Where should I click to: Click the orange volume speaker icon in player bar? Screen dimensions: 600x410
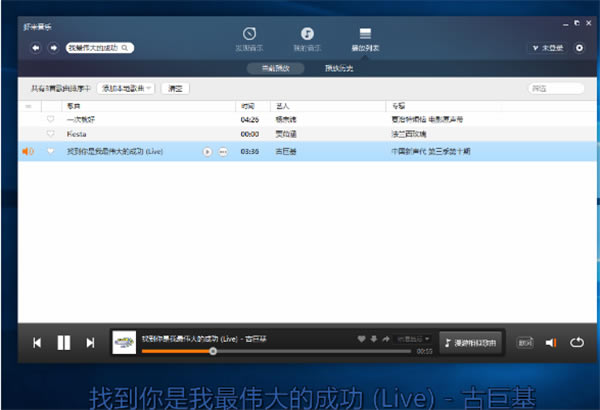(549, 343)
